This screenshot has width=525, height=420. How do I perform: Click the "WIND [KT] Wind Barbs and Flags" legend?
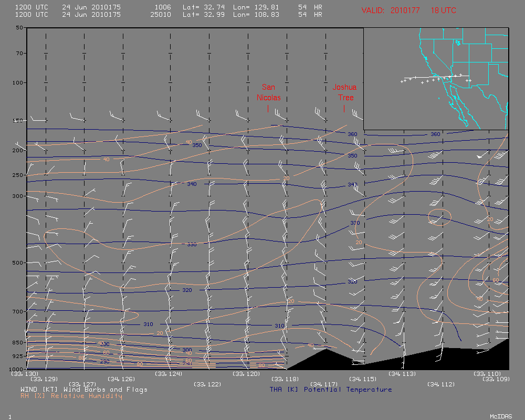point(83,390)
